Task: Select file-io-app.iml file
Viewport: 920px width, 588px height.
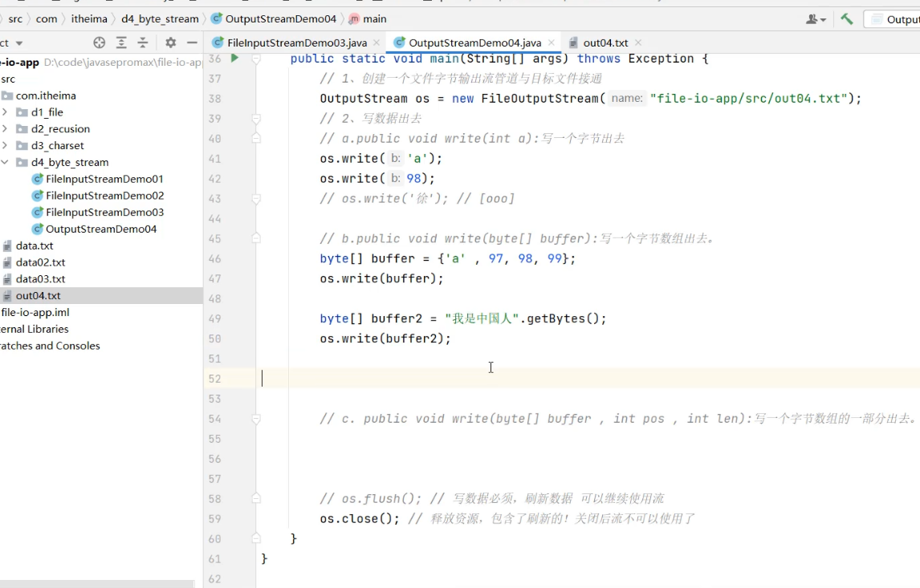Action: 35,313
